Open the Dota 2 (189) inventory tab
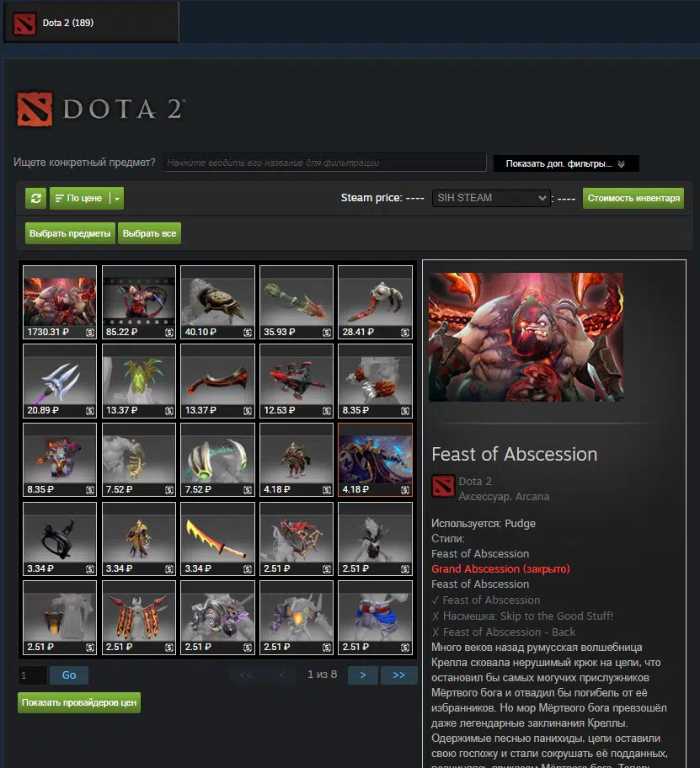Image resolution: width=700 pixels, height=768 pixels. (x=91, y=23)
